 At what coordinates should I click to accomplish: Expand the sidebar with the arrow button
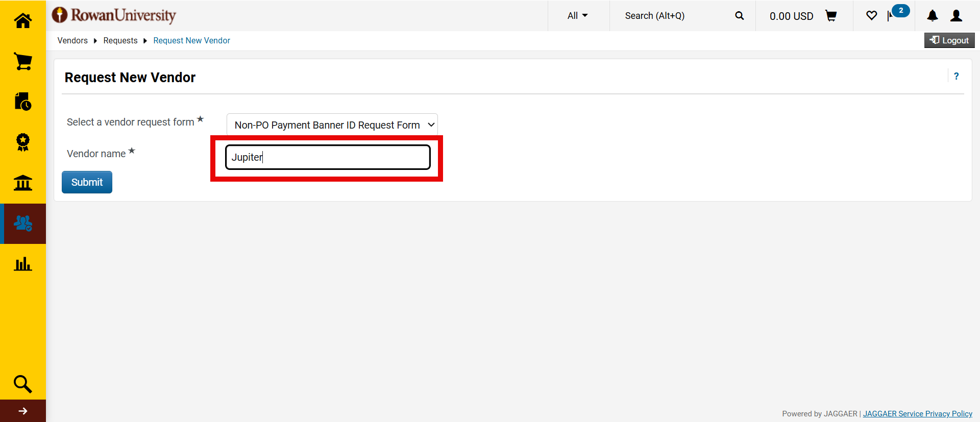[x=23, y=411]
